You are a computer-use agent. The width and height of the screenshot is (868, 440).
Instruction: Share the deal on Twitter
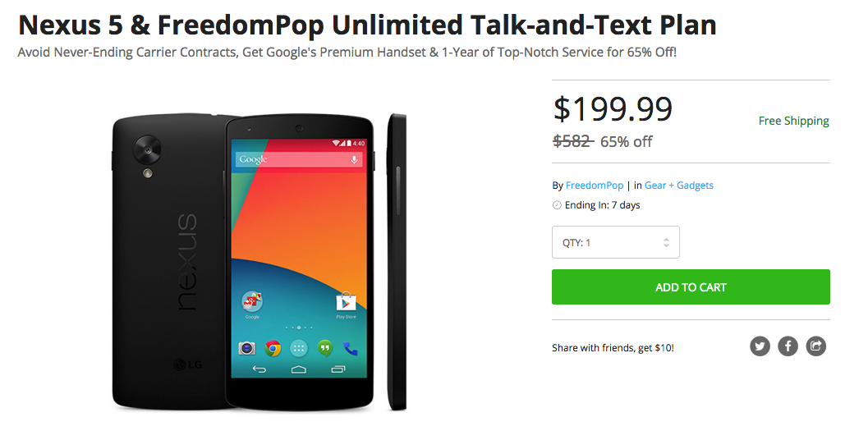tap(760, 346)
